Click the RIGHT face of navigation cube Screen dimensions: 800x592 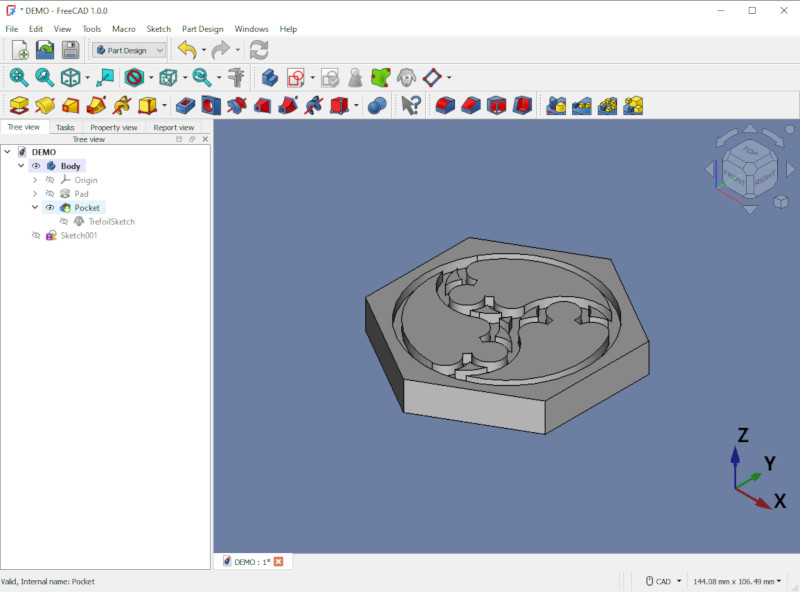coord(764,178)
